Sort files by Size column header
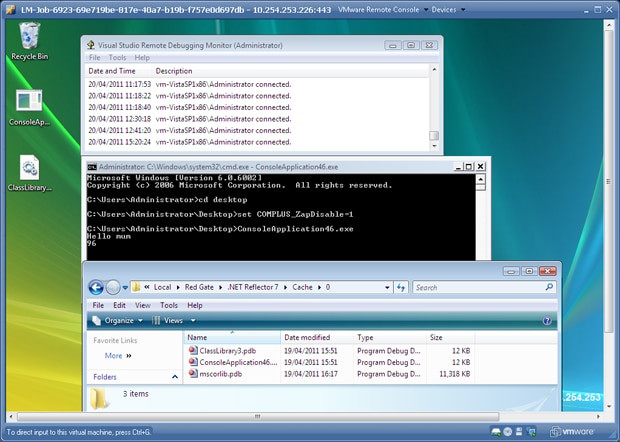The image size is (620, 442). pyautogui.click(x=451, y=337)
